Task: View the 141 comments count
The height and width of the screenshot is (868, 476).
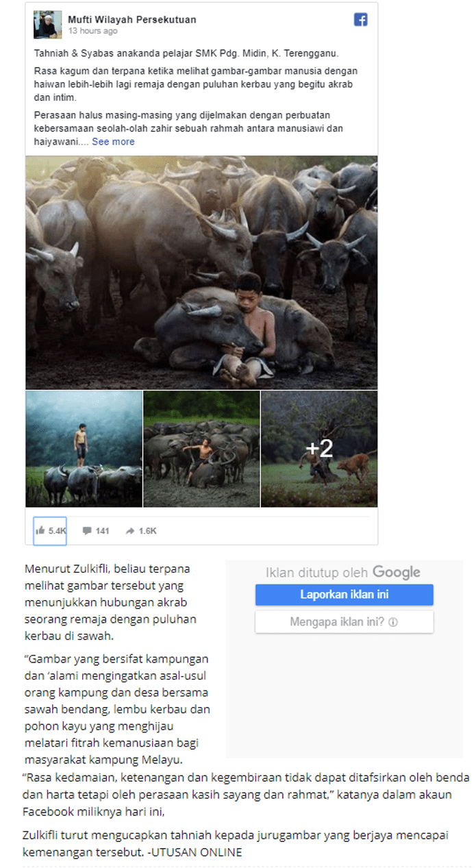Action: [x=103, y=531]
